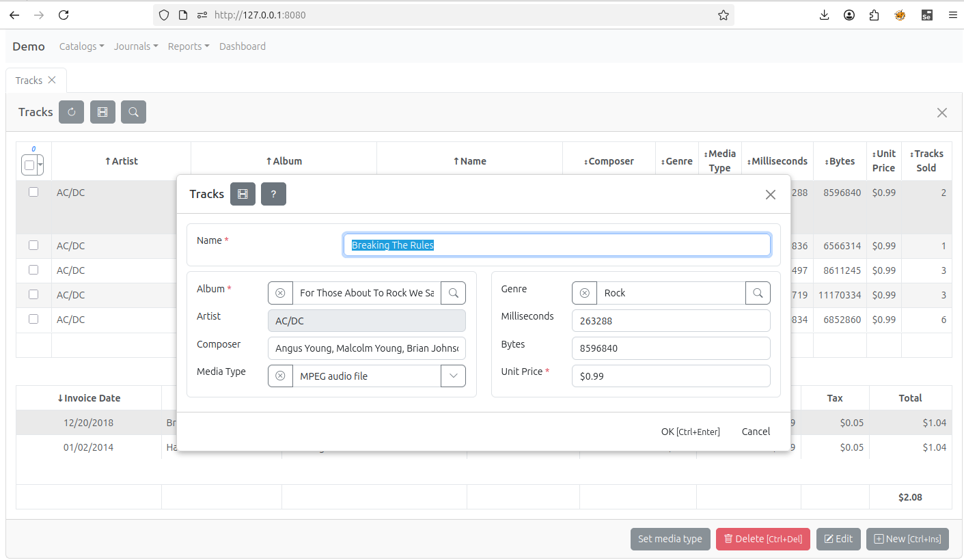Clear the Genre field with its X icon
964x560 pixels.
[x=584, y=293]
